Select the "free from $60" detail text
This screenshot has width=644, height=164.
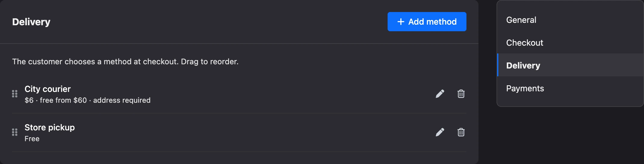(x=63, y=100)
